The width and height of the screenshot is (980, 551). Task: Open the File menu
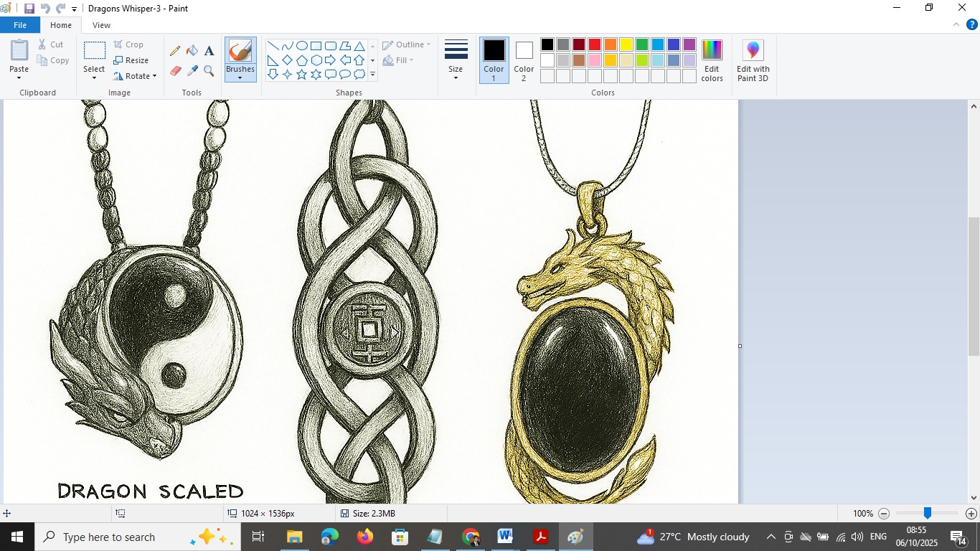tap(20, 25)
